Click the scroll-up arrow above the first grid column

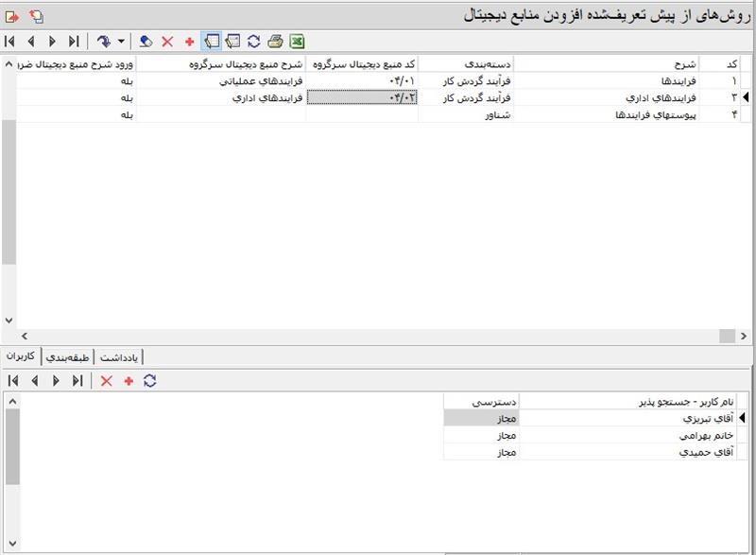click(x=9, y=63)
